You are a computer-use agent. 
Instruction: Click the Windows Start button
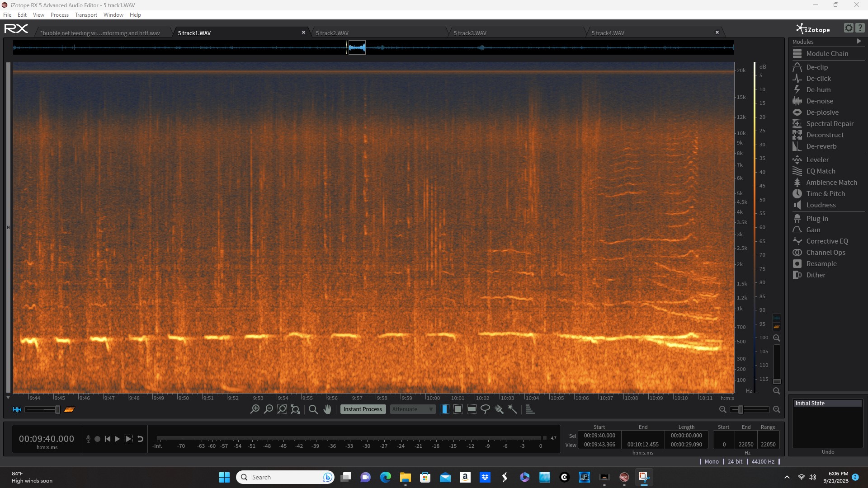coord(224,477)
